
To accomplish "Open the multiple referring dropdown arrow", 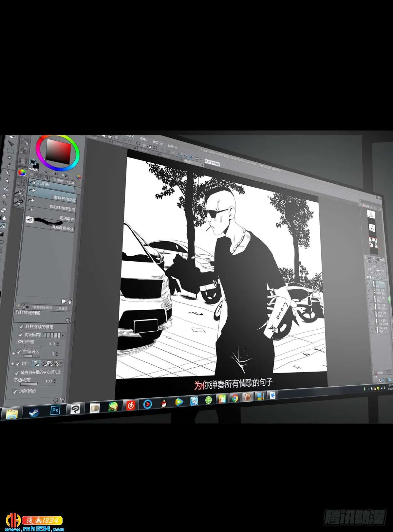I will (61, 363).
